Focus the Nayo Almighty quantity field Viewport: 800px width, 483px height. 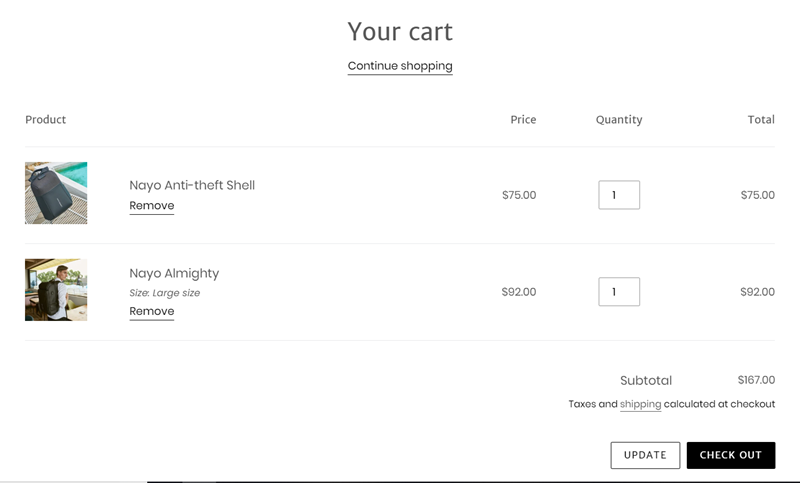point(619,292)
